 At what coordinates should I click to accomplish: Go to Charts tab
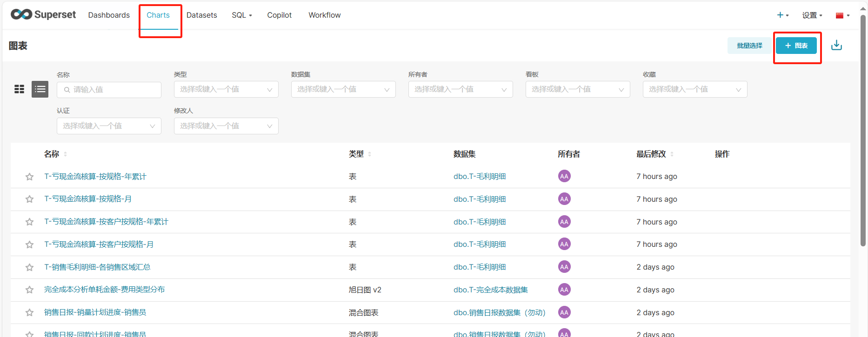tap(158, 15)
